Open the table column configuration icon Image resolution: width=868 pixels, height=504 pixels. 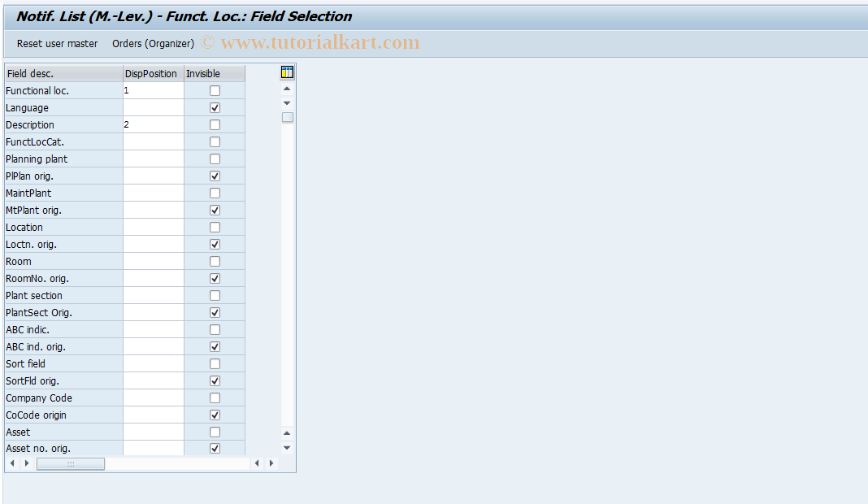pyautogui.click(x=288, y=72)
